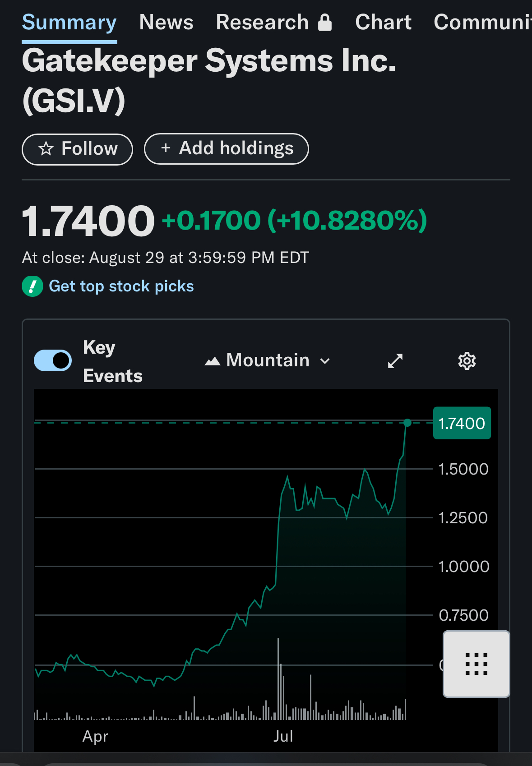Screen dimensions: 532x766
Task: Tap the grid dots floating button
Action: click(x=476, y=664)
